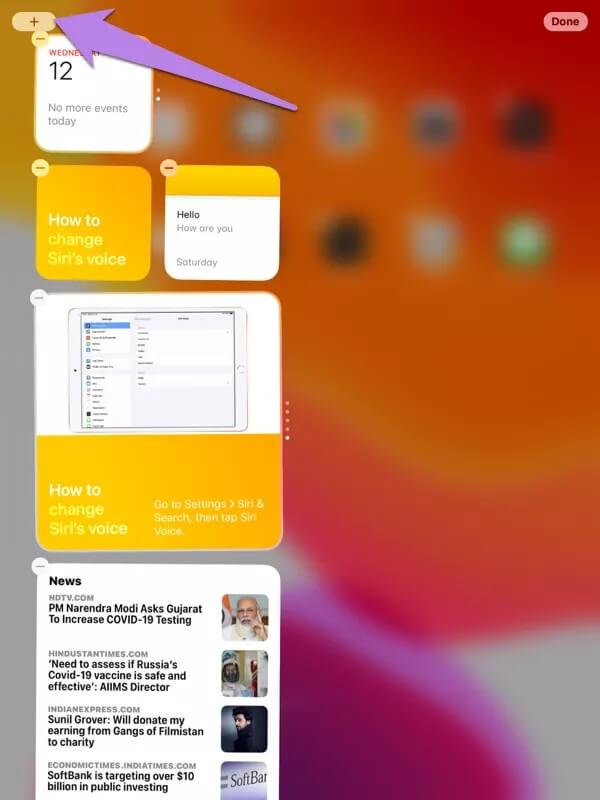Select the iPad settings screenshot in Tips widget
Screen dimensions: 600x800
(158, 370)
